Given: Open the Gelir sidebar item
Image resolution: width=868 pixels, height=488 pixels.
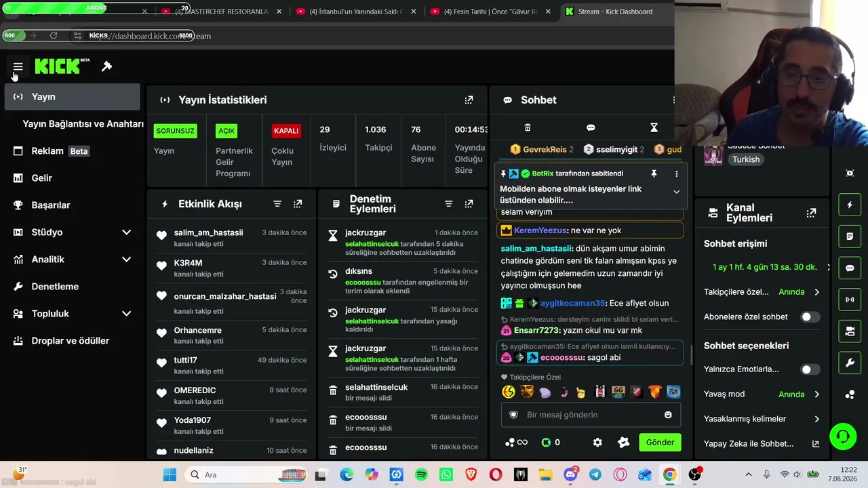Looking at the screenshot, I should [72, 178].
